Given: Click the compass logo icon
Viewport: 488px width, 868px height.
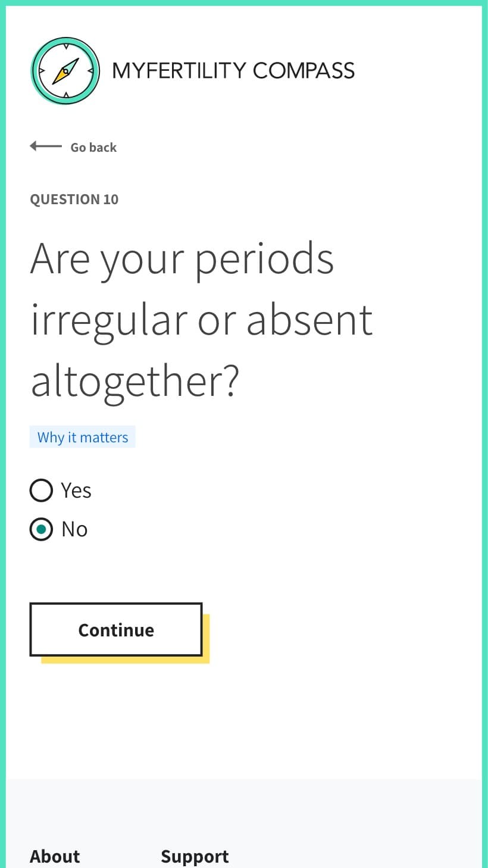Looking at the screenshot, I should [65, 71].
